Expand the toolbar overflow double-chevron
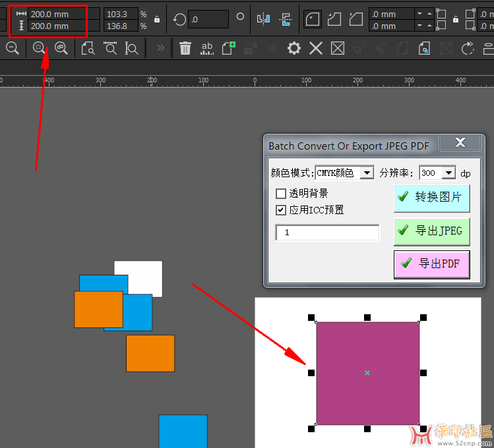494x448 pixels. (161, 48)
